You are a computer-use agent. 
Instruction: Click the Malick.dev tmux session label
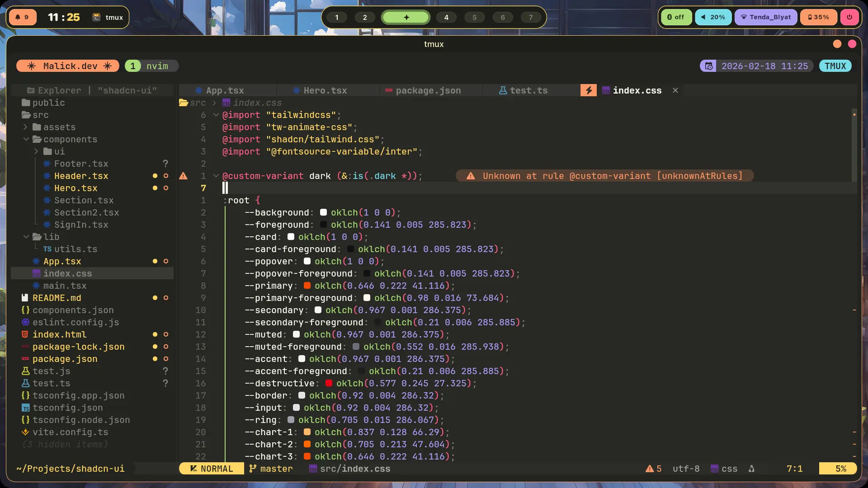(x=68, y=66)
